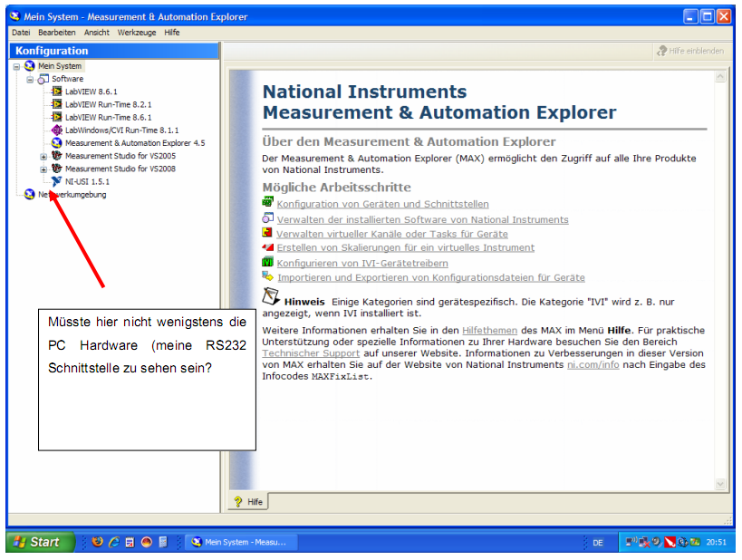Collapse the Software tree node
742x560 pixels.
30,80
